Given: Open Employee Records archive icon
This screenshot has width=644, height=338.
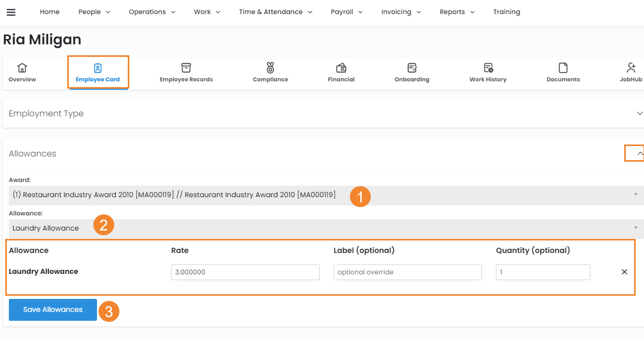Looking at the screenshot, I should pyautogui.click(x=186, y=68).
